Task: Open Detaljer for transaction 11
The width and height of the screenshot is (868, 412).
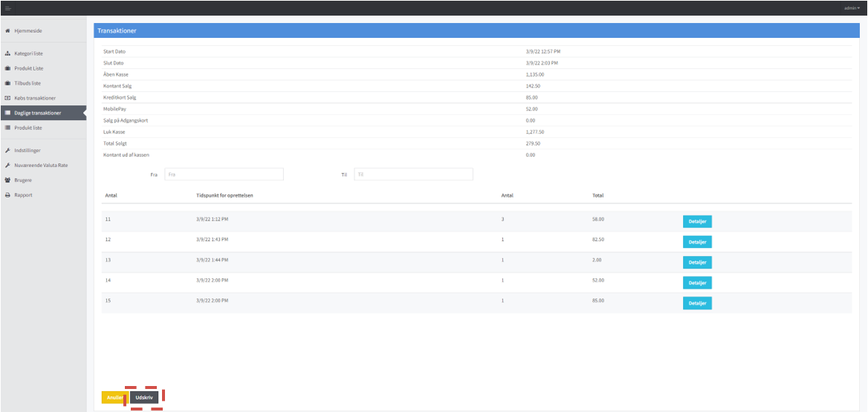Action: coord(697,221)
